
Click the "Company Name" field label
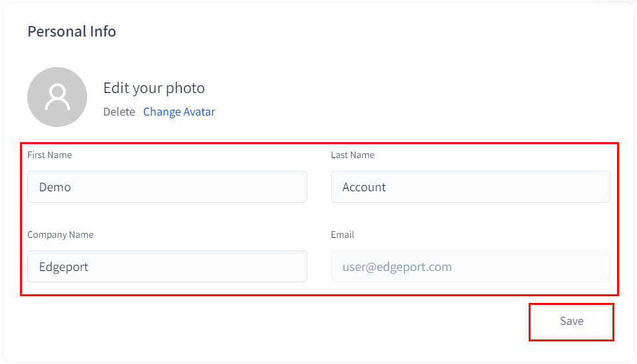click(x=60, y=234)
